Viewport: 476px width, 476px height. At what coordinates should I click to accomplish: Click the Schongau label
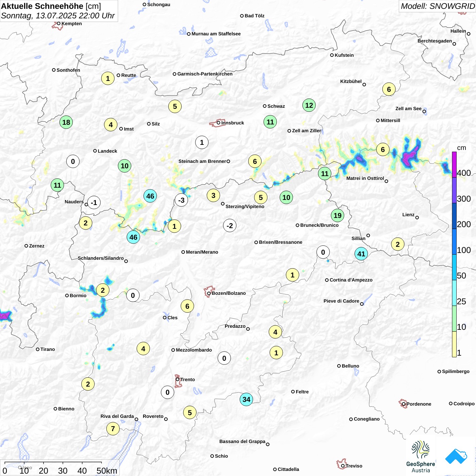coord(159,4)
